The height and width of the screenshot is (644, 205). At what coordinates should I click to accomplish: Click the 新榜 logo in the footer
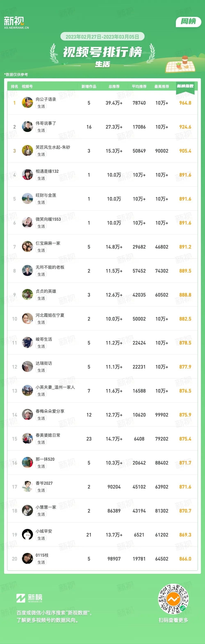tap(29, 598)
